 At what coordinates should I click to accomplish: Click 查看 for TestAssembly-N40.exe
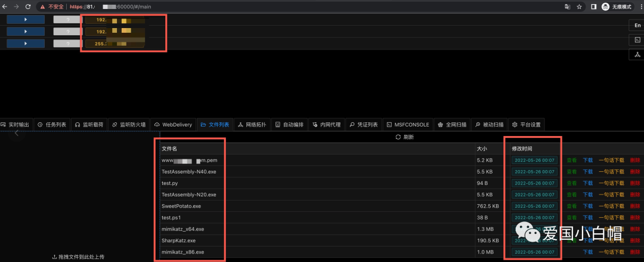click(572, 171)
